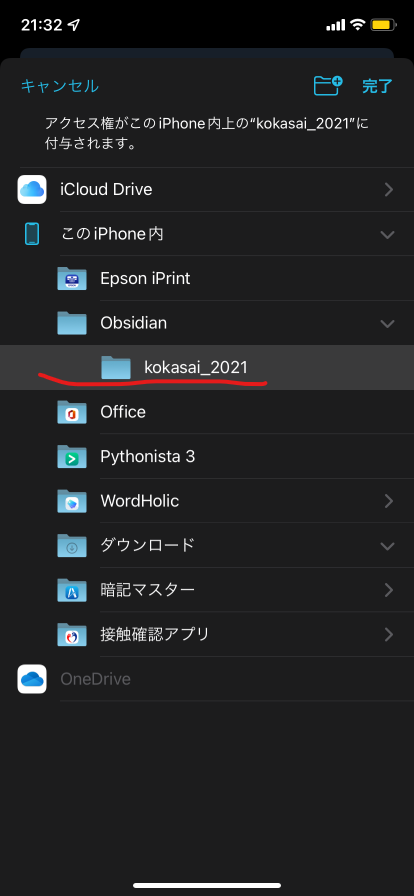Tap the OneDrive cloud icon
Screen dimensions: 414x896
tap(32, 679)
